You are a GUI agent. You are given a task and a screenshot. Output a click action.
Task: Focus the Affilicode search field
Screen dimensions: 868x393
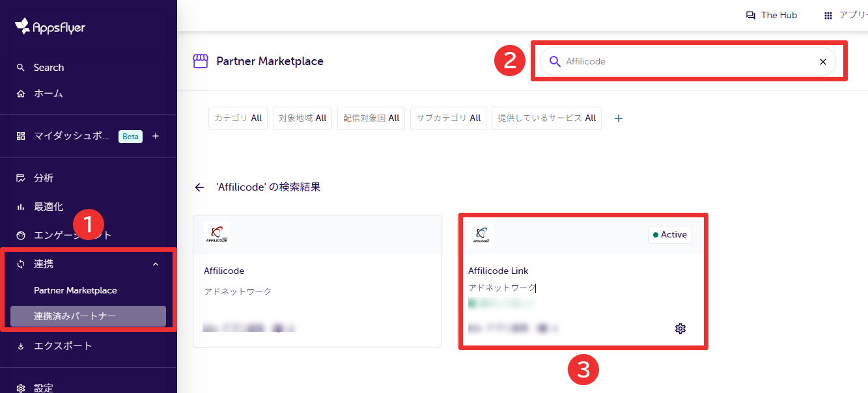point(688,61)
